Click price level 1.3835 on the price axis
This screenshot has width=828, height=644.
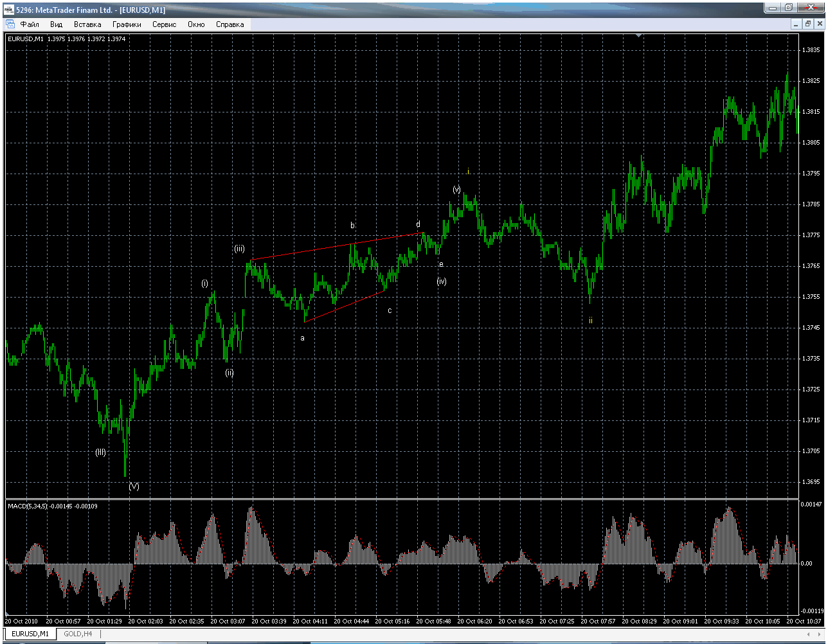tap(812, 50)
